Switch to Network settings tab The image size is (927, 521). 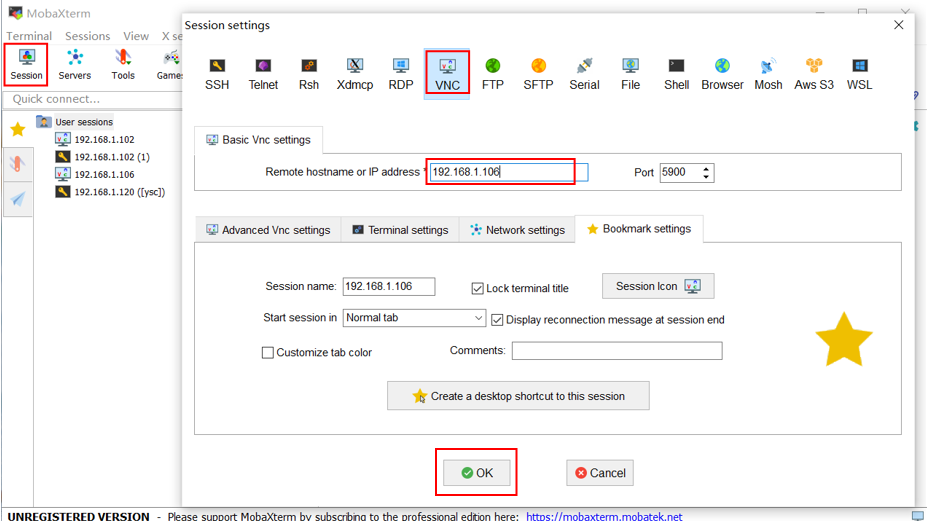517,230
